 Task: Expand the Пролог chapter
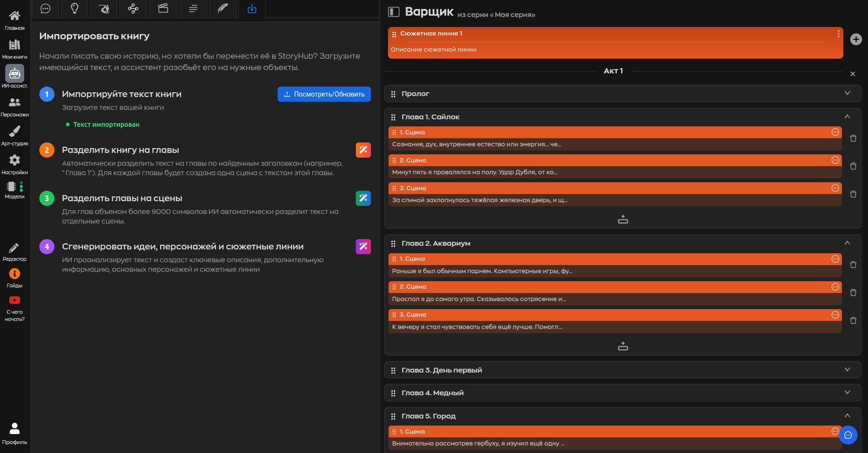point(847,93)
